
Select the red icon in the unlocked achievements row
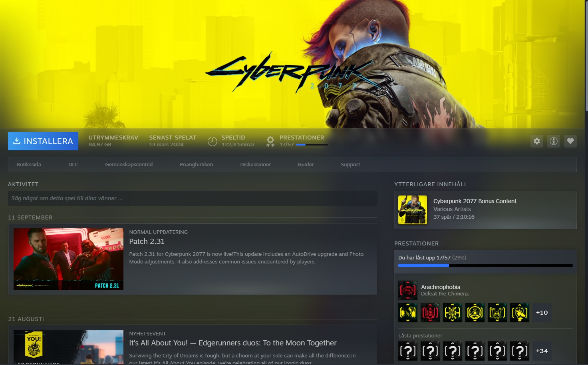(x=430, y=313)
